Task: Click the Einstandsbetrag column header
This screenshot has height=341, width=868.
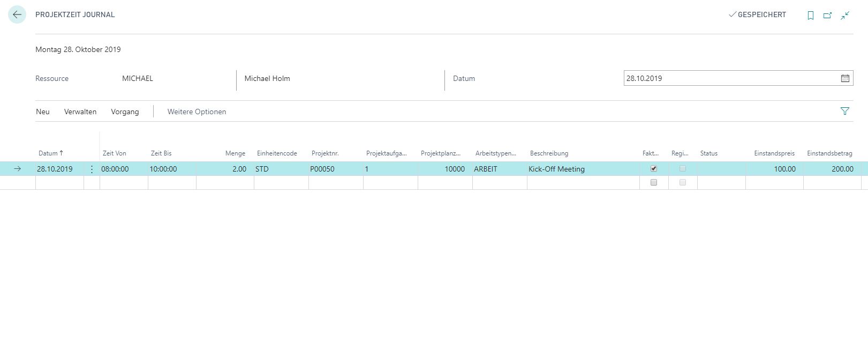Action: pos(829,153)
